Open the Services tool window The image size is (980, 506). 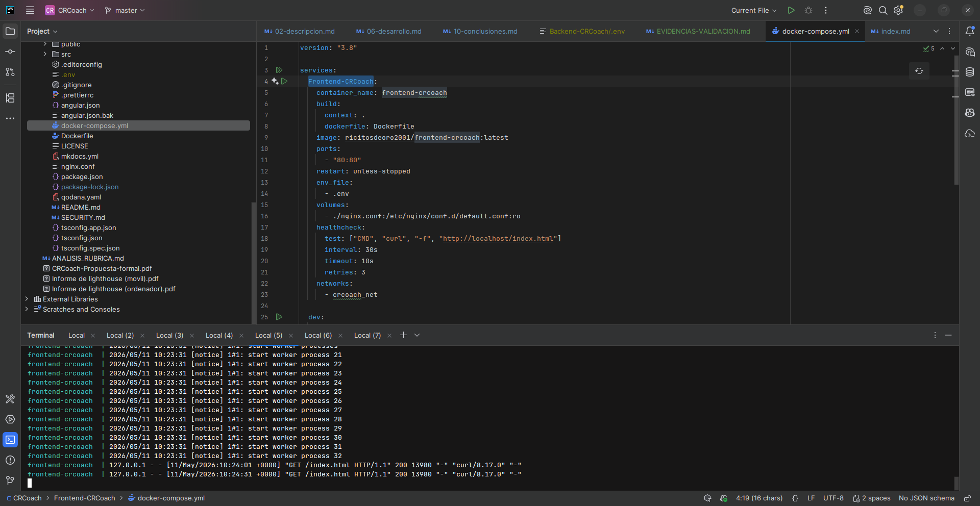pos(10,419)
